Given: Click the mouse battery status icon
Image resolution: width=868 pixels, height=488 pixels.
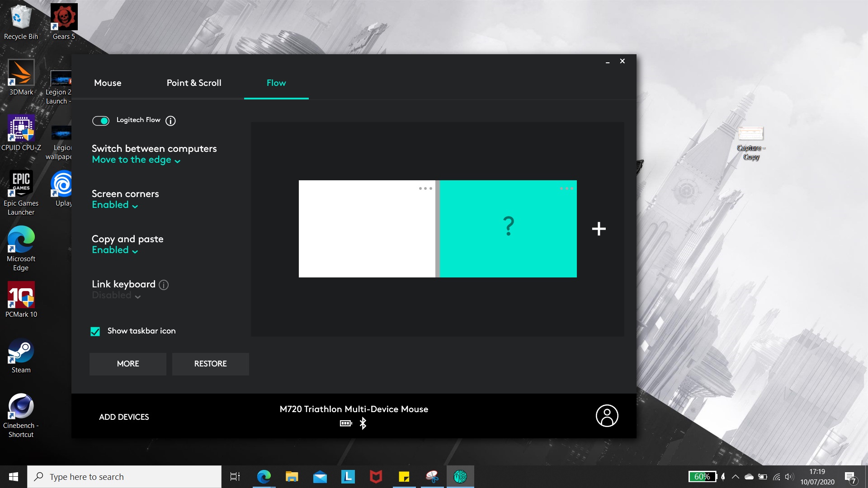Looking at the screenshot, I should coord(346,423).
